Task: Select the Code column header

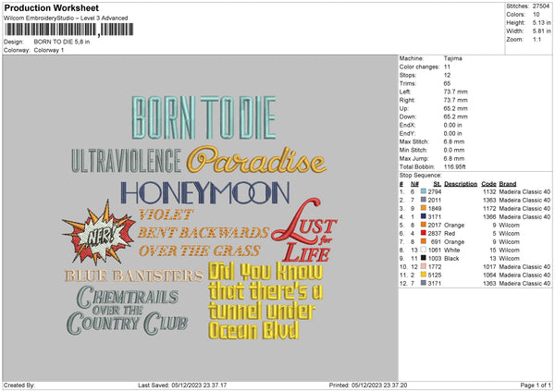Action: [488, 184]
